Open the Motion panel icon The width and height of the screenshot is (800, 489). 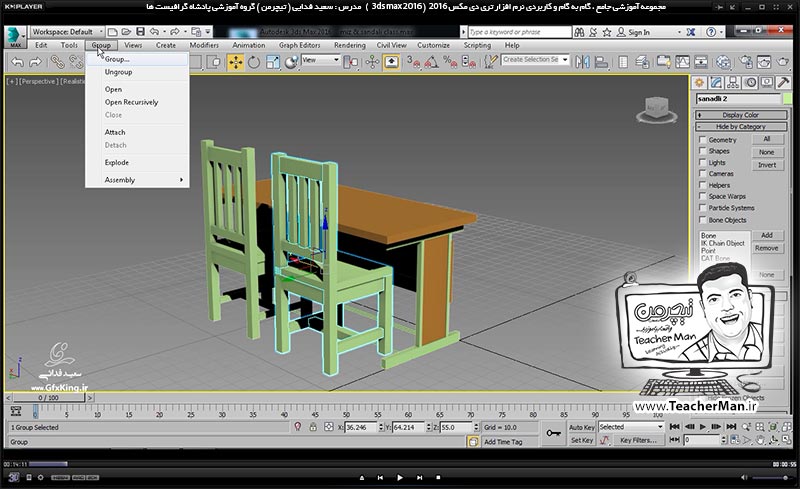[750, 83]
